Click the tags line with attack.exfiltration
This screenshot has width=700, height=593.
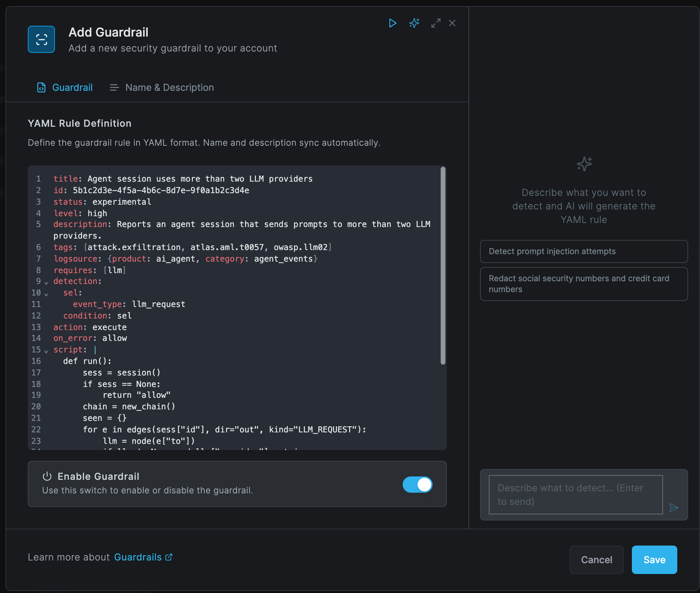tap(193, 247)
